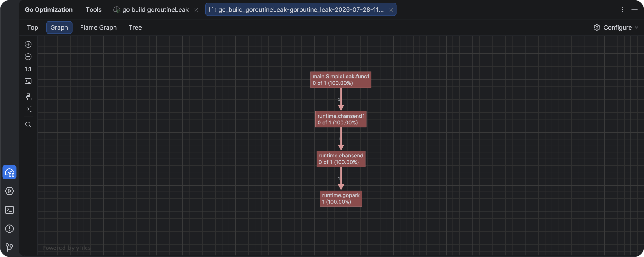Hide the tool window with minimize icon
Viewport: 644px width, 257px height.
click(635, 9)
